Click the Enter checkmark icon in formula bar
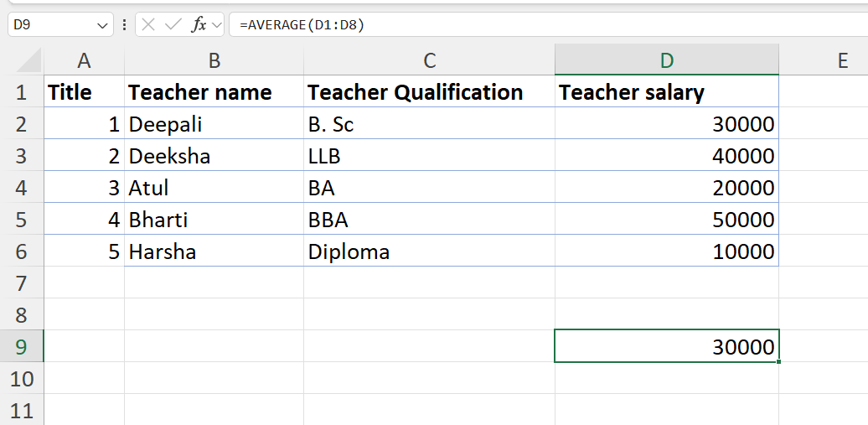The image size is (868, 425). (173, 25)
